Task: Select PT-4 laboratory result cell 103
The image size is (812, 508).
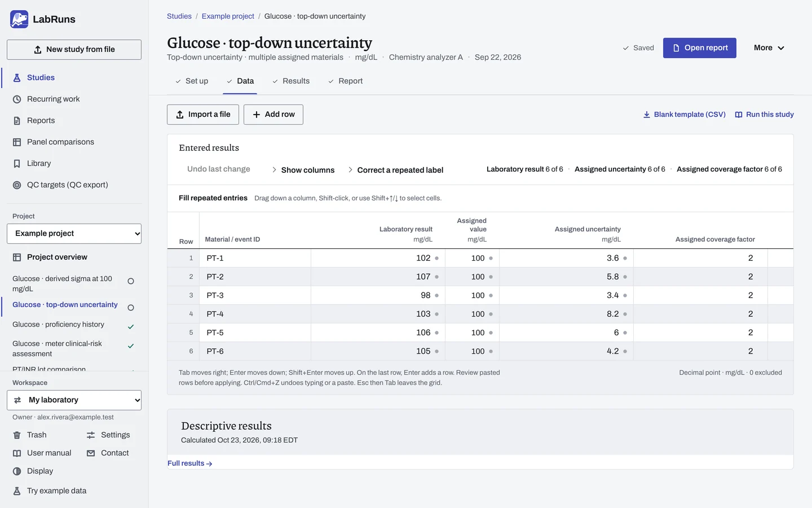Action: 378,314
